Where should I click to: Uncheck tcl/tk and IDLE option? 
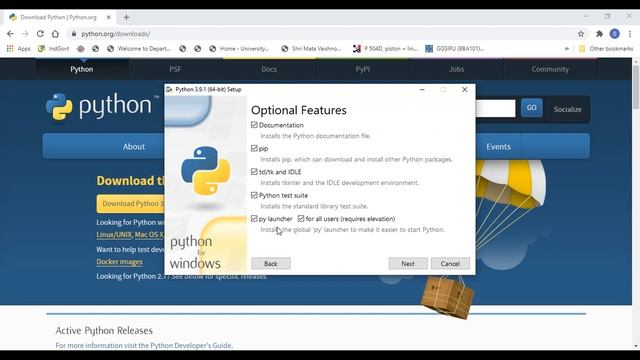[254, 172]
